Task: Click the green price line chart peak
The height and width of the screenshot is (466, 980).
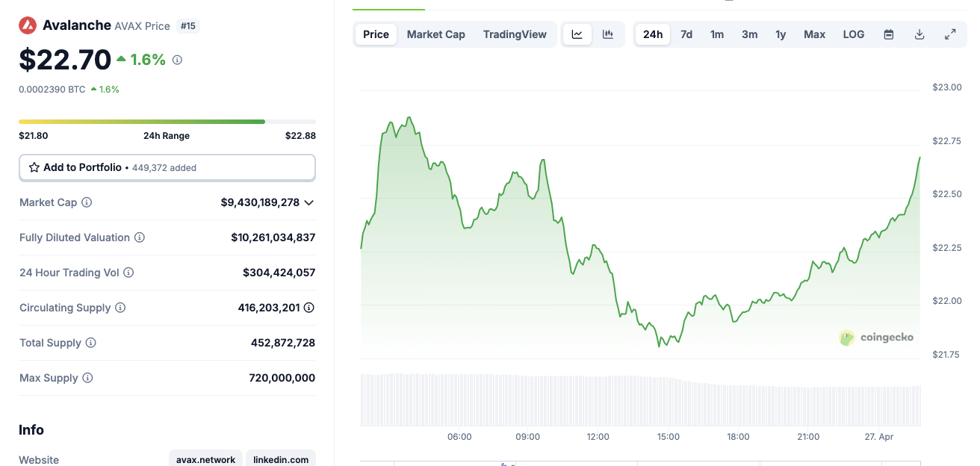Action: [409, 118]
